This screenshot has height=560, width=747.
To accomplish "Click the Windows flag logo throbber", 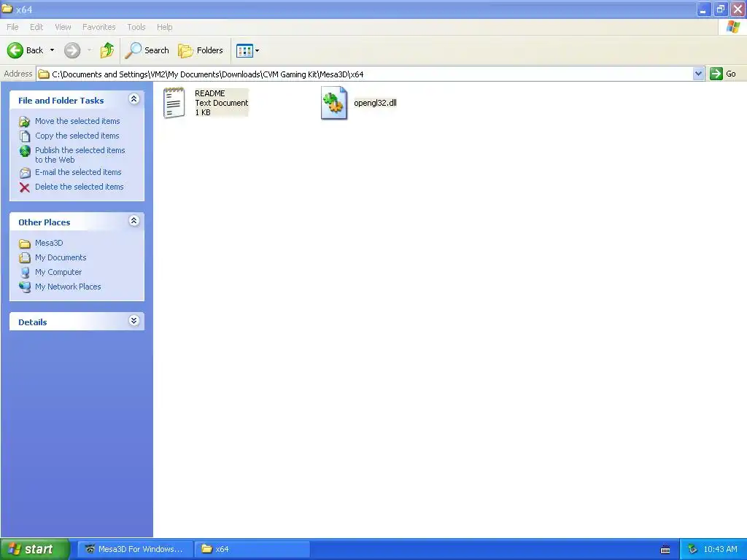I will click(732, 27).
